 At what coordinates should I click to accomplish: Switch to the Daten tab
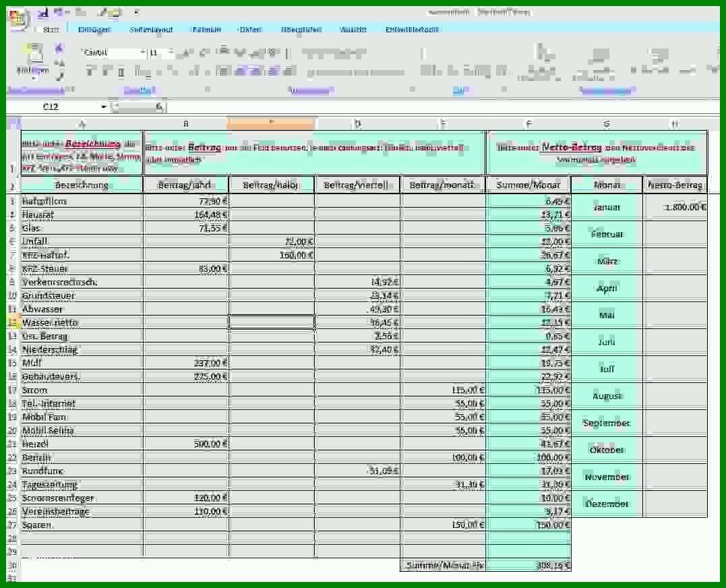coord(250,30)
